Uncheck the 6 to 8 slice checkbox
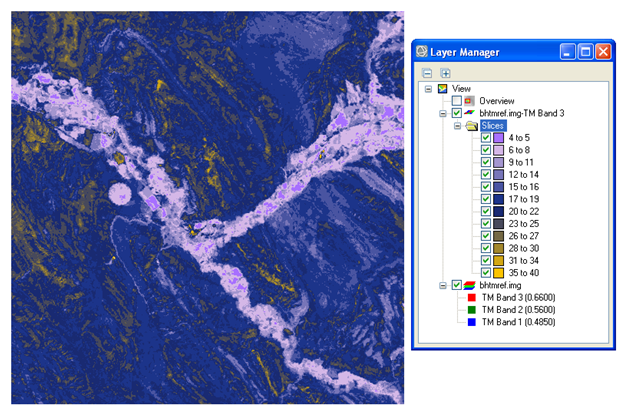 tap(486, 150)
